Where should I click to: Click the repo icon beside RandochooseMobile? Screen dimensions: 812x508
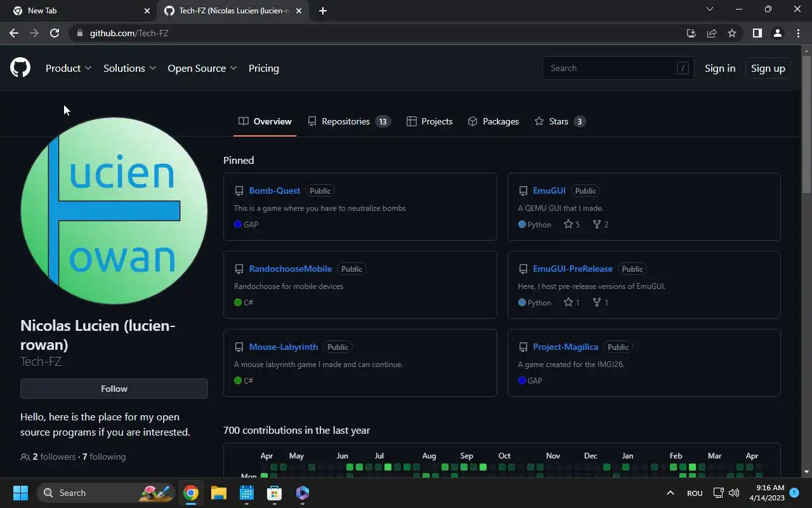(239, 269)
